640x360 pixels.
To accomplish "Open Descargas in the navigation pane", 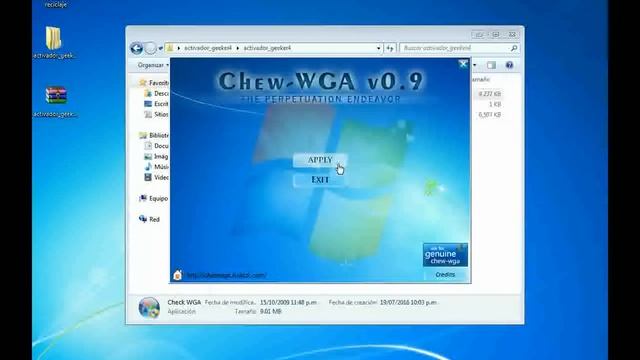I will click(157, 93).
